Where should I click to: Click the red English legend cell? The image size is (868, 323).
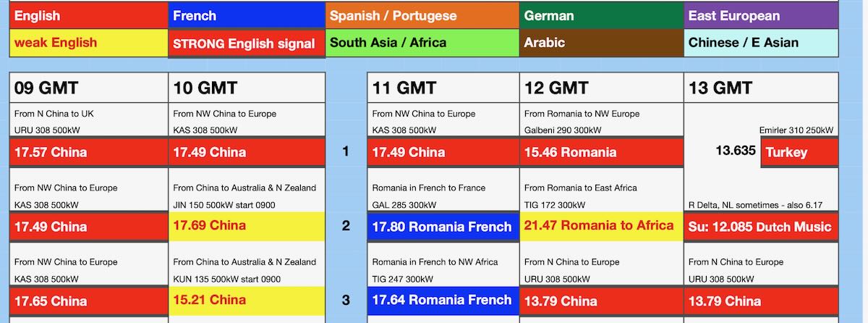coord(89,15)
